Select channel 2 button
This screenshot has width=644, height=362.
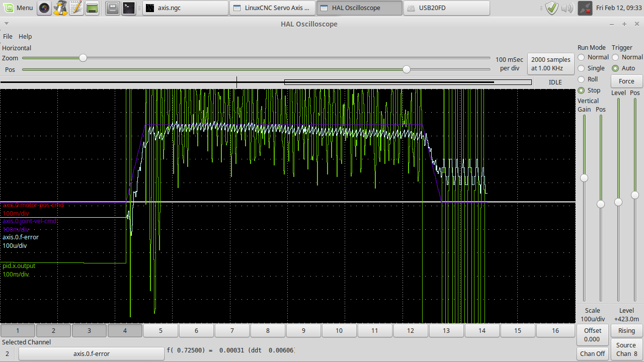pyautogui.click(x=53, y=330)
